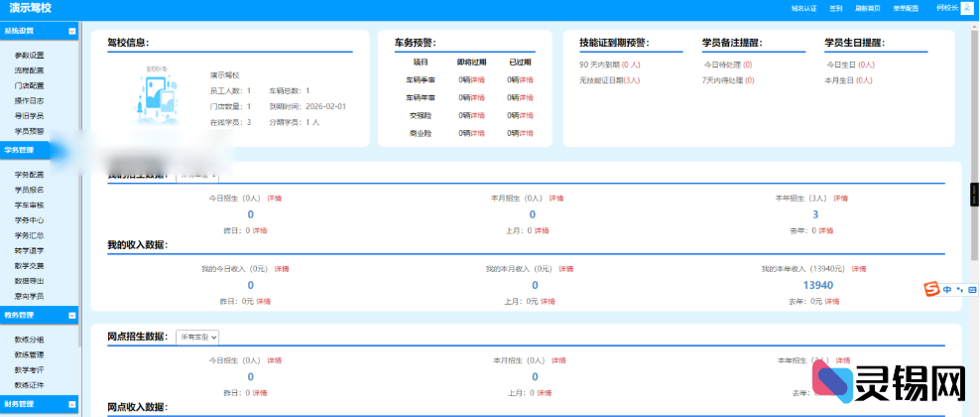
Task: Open 学员报名 in the sidebar
Action: 30,190
